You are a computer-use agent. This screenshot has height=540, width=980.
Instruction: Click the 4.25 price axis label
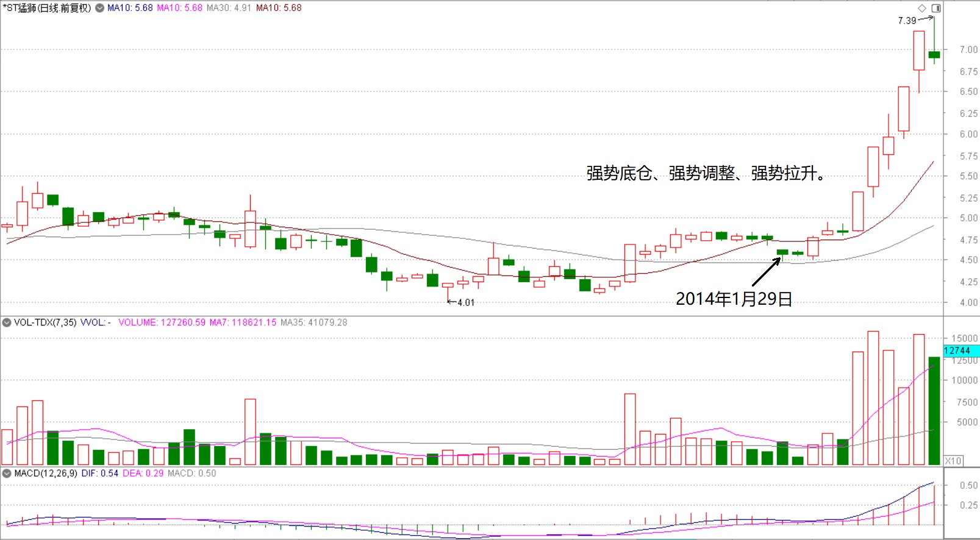(968, 282)
